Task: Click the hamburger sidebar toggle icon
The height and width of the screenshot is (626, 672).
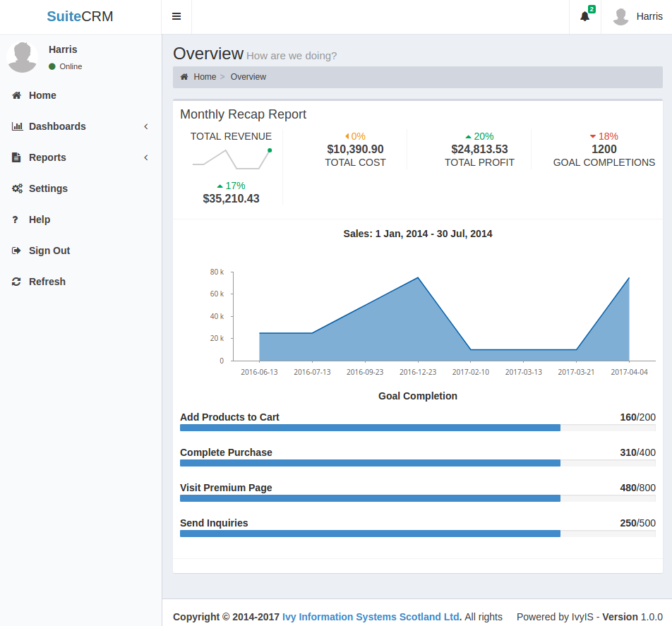Action: [176, 16]
